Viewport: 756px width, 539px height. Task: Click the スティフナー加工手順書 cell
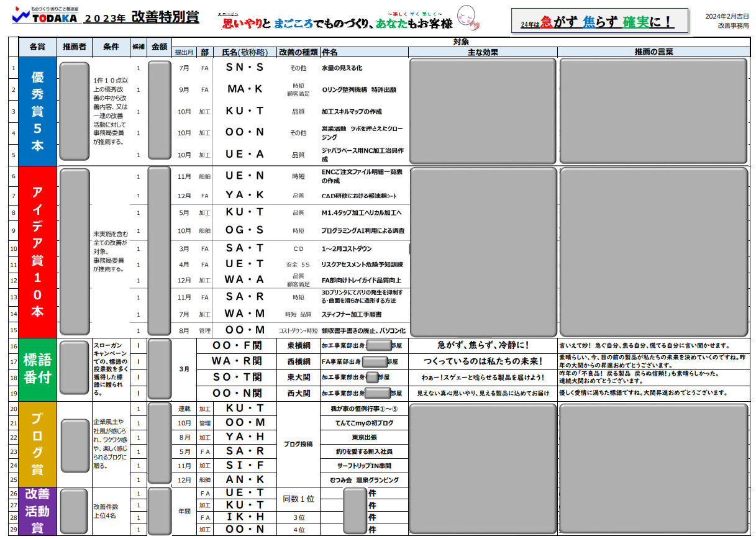352,315
